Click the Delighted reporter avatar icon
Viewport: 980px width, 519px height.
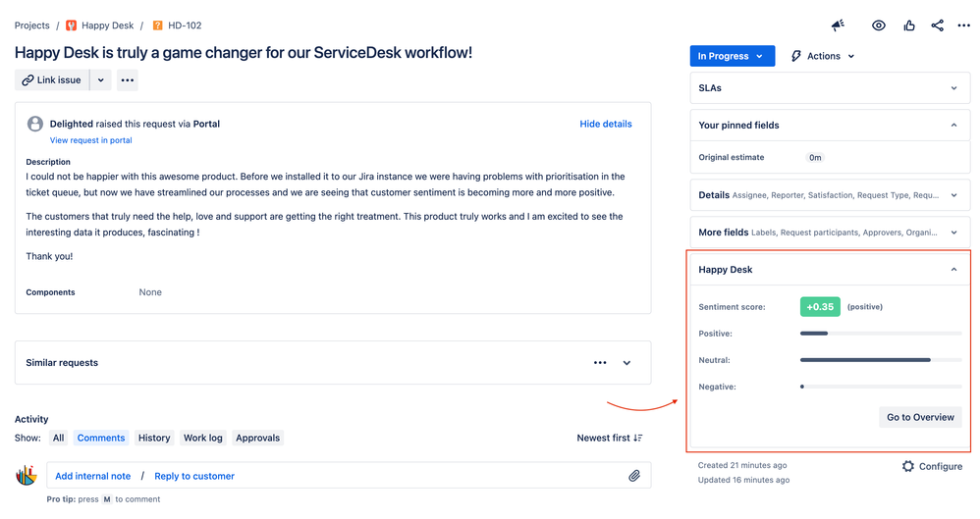click(x=35, y=124)
